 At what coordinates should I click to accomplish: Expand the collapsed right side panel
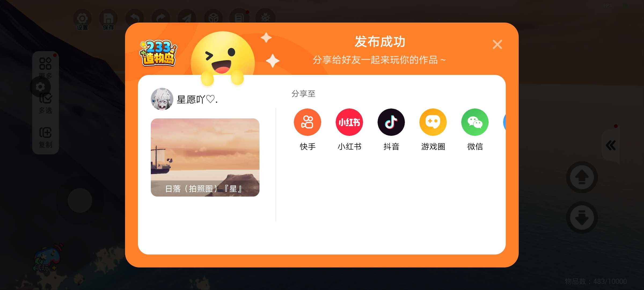pos(611,145)
